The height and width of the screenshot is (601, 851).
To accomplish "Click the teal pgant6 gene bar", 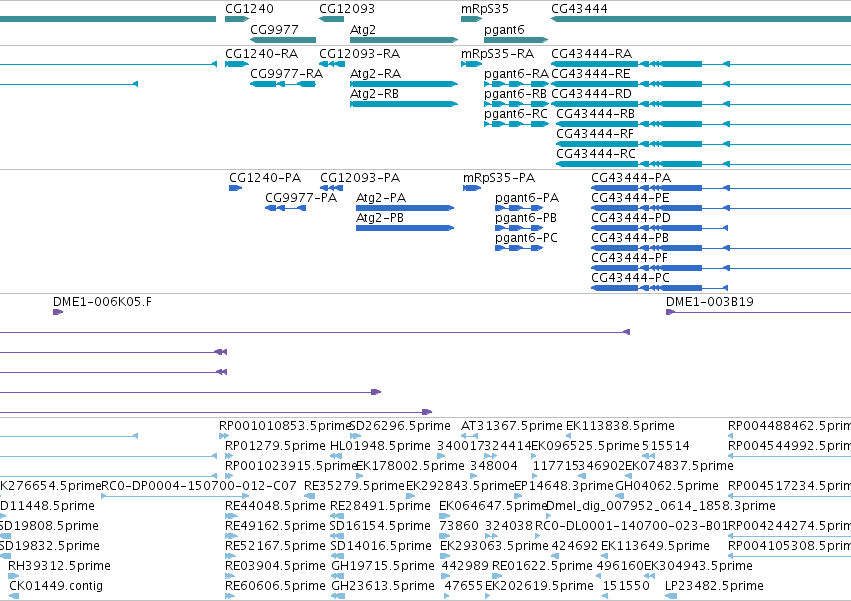I will [516, 40].
